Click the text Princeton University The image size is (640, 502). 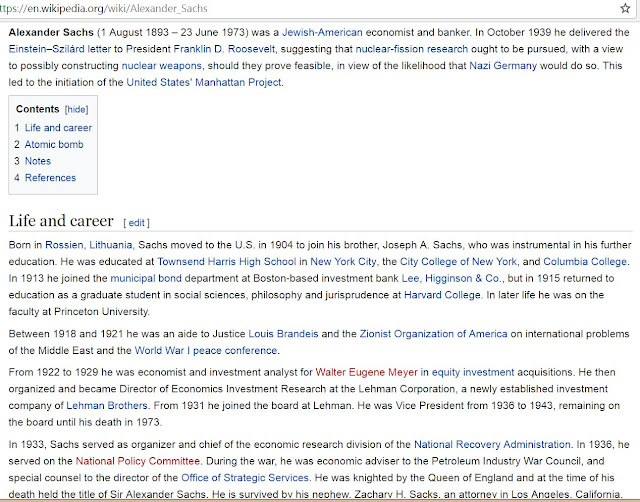102,312
